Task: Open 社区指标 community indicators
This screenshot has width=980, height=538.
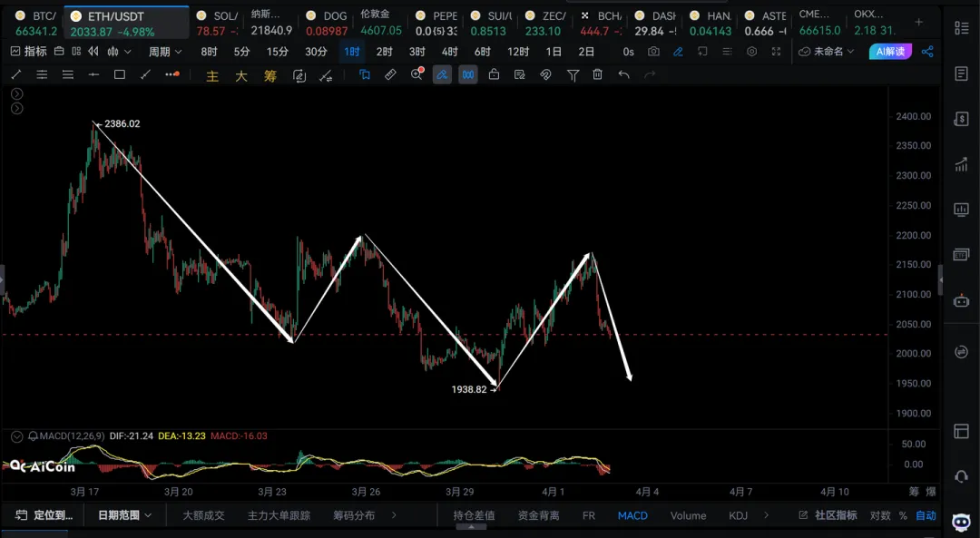Action: point(828,515)
